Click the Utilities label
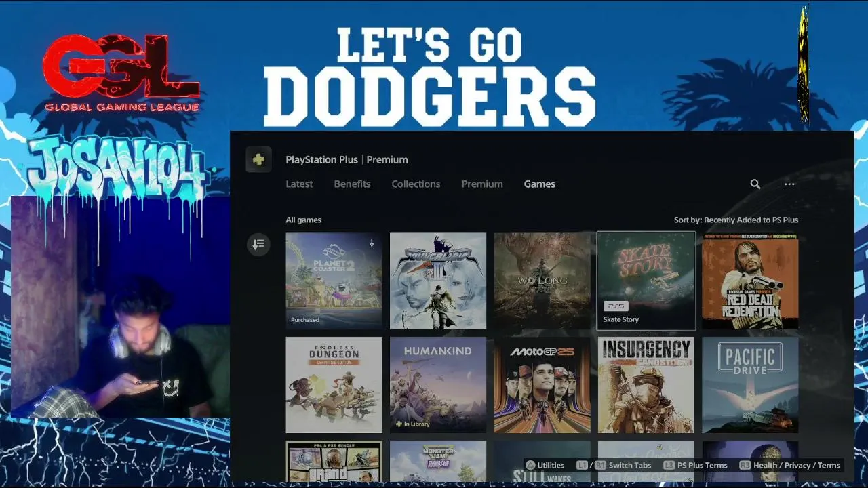 [x=551, y=465]
